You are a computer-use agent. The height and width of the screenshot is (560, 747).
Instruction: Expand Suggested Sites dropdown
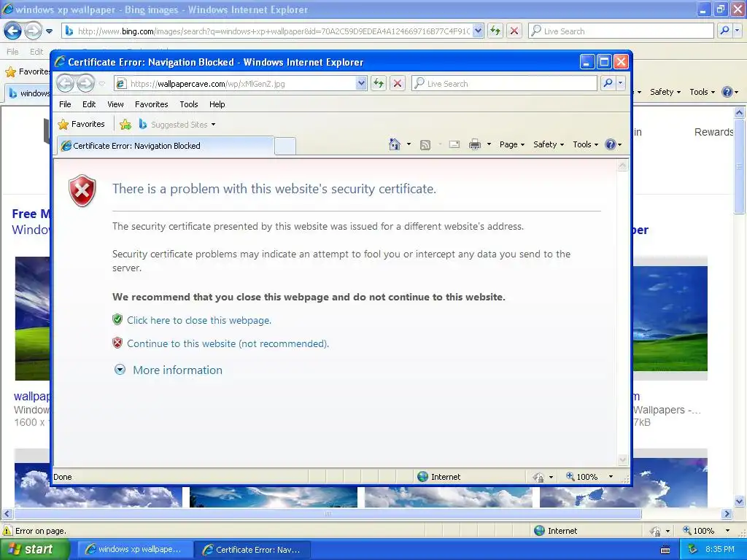coord(214,125)
